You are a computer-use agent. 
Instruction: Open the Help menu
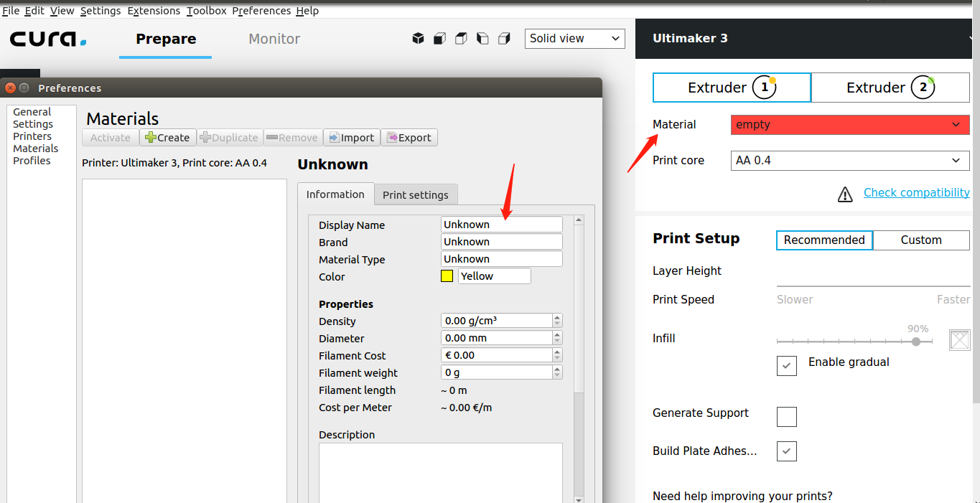click(307, 11)
